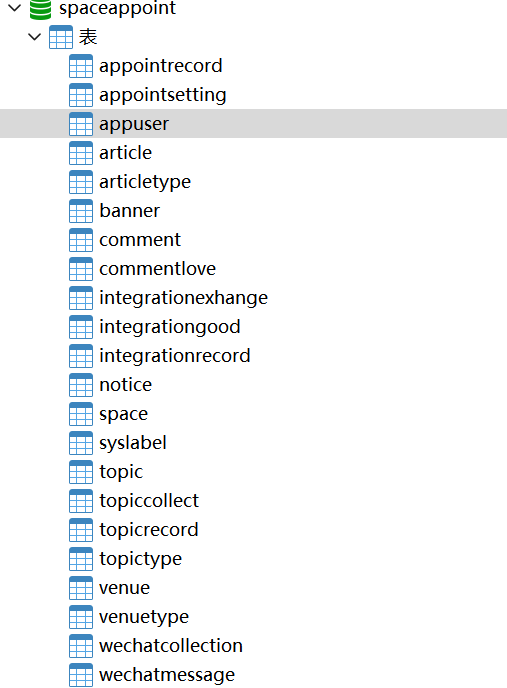Click the topic table icon
This screenshot has height=688, width=507.
click(x=81, y=472)
